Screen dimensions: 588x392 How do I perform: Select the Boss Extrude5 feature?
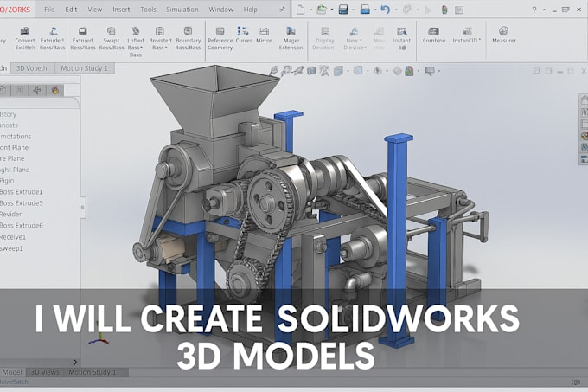[x=22, y=203]
